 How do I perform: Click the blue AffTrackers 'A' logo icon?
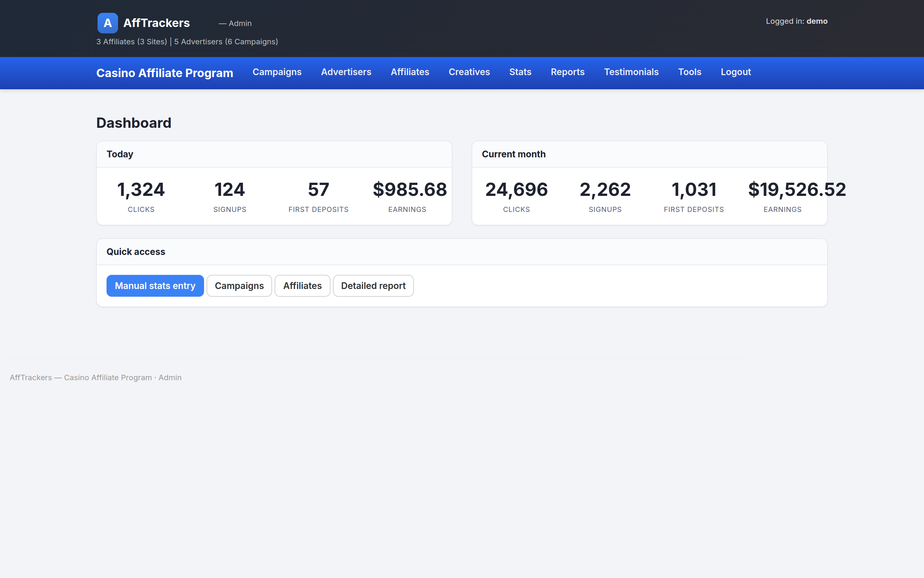pos(108,23)
